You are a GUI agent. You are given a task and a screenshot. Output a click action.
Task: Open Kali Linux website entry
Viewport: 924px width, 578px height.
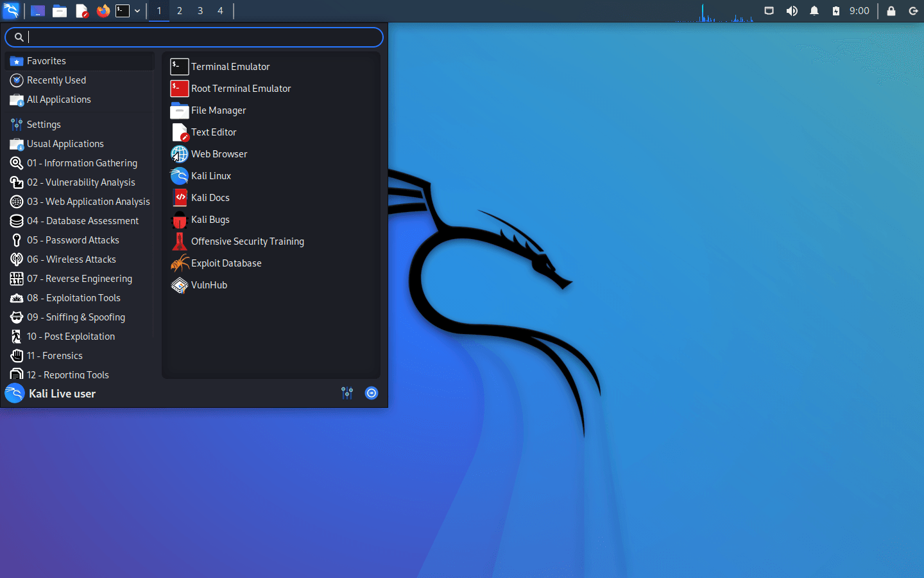click(270, 176)
